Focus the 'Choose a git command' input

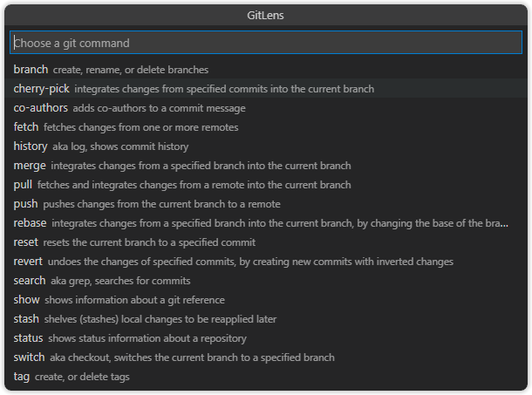(266, 43)
